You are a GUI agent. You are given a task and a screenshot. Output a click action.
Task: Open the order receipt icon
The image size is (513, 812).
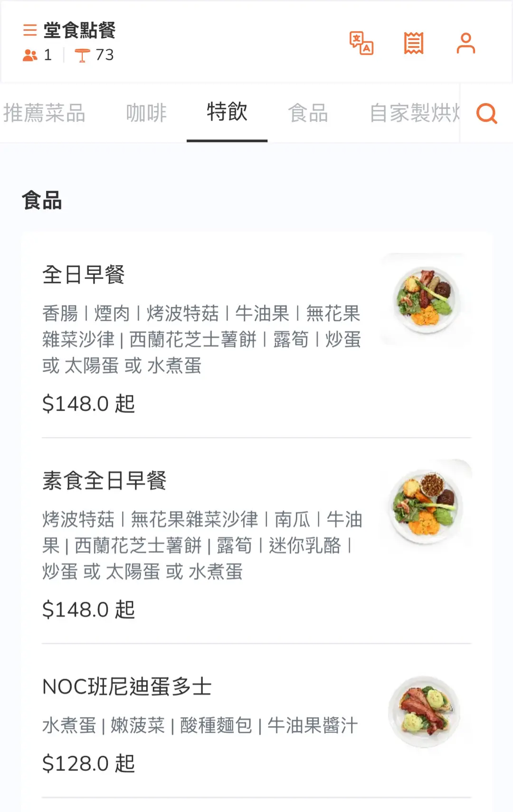[414, 43]
